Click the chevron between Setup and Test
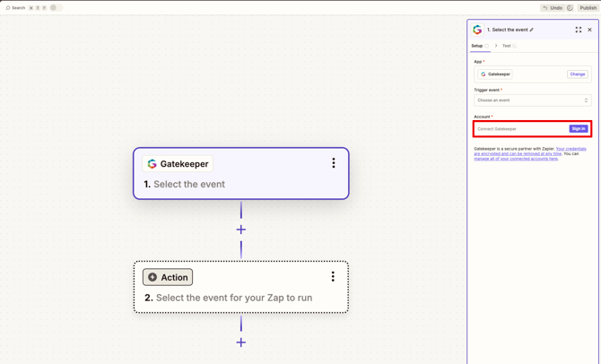The width and height of the screenshot is (601, 364). click(x=496, y=46)
